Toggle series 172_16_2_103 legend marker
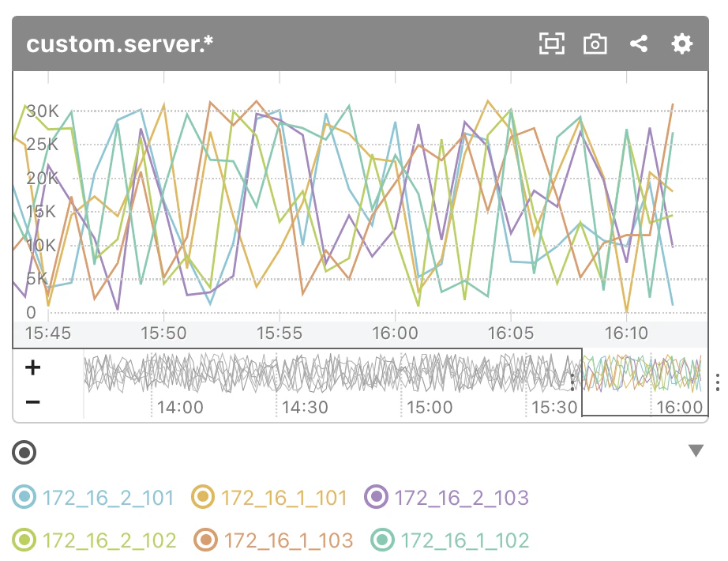This screenshot has width=728, height=561. [x=377, y=496]
